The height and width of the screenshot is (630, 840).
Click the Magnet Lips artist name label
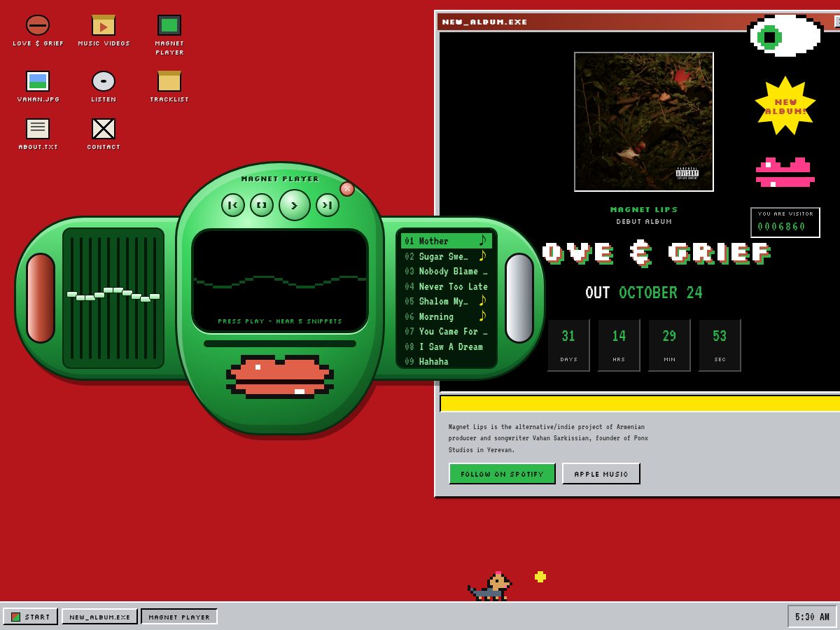click(644, 210)
